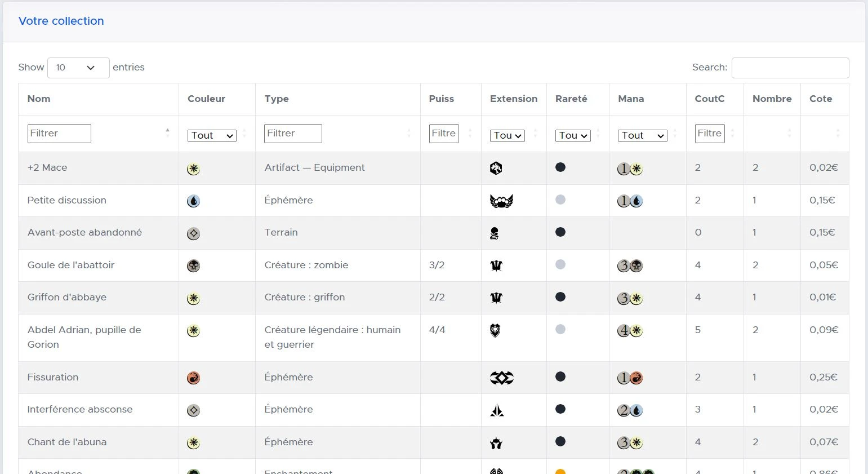Click the mana cost icons for Interférence absconse

pyautogui.click(x=630, y=410)
